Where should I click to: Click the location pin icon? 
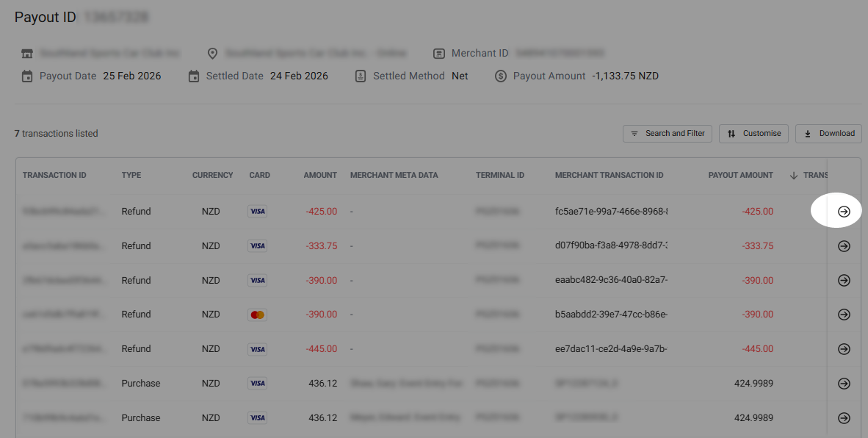click(x=212, y=54)
